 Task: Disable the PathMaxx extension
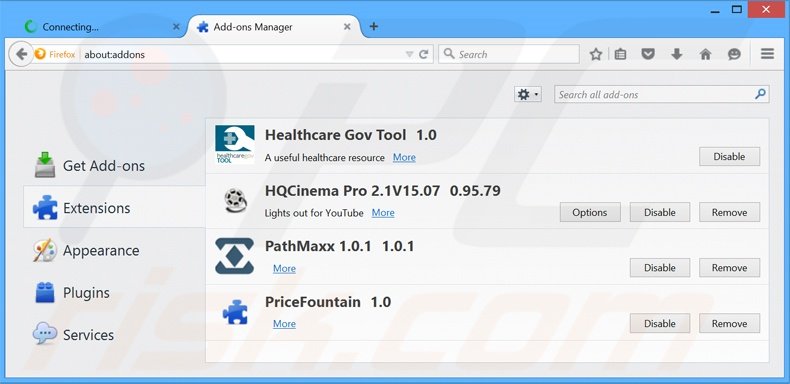click(660, 268)
